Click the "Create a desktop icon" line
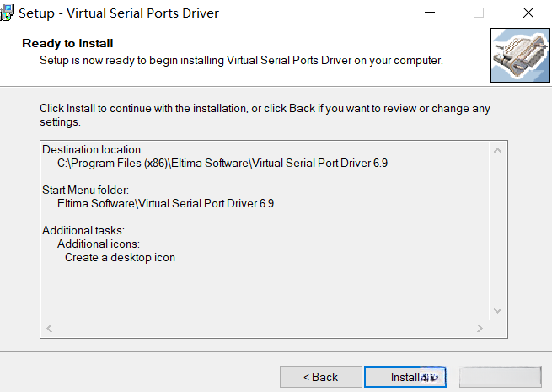The height and width of the screenshot is (392, 552). [x=120, y=257]
